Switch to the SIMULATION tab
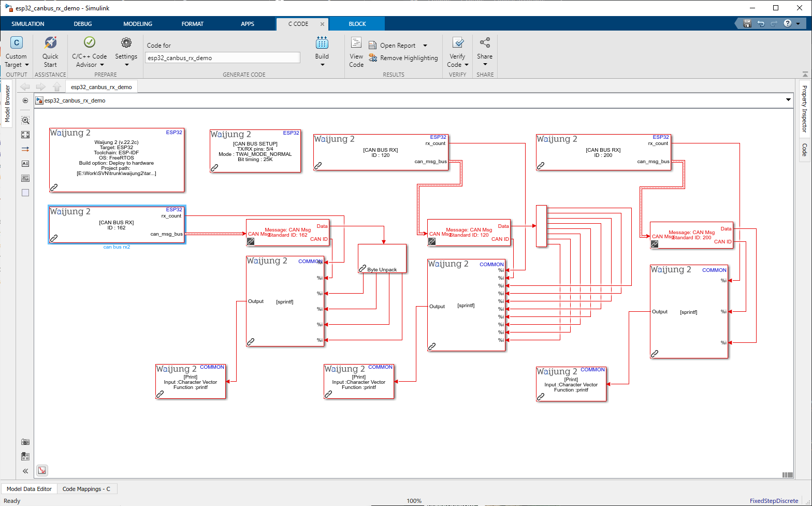Viewport: 812px width, 506px height. pyautogui.click(x=28, y=24)
